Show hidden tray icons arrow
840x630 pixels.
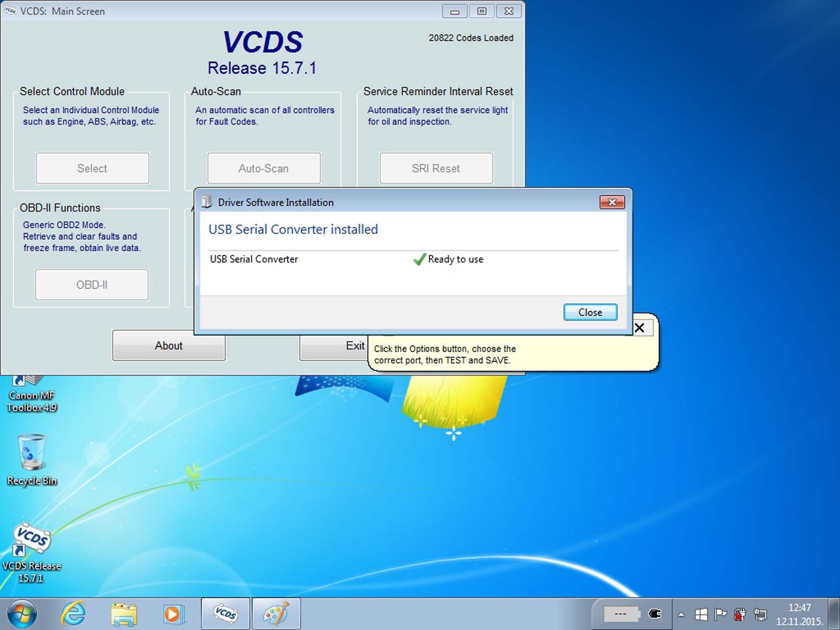(681, 615)
